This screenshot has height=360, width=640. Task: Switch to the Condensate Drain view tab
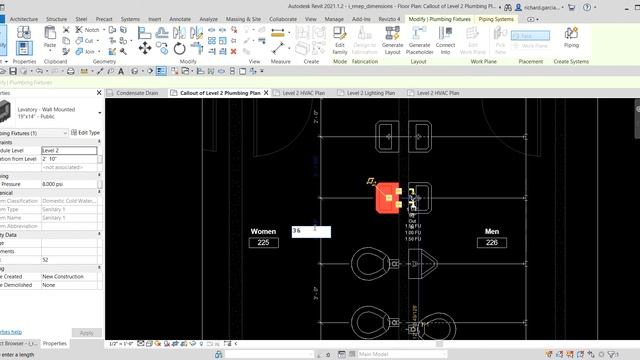(x=137, y=93)
